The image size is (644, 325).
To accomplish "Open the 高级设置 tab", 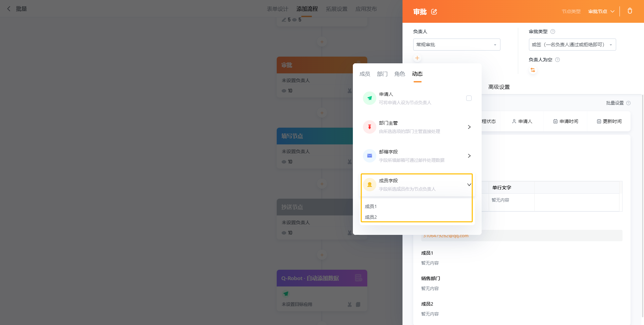I will (x=499, y=87).
